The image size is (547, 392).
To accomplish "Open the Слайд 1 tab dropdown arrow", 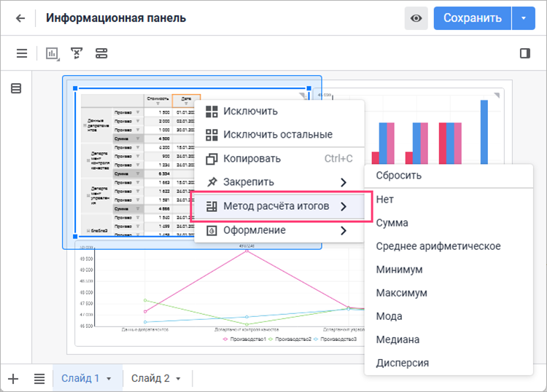I will 109,379.
